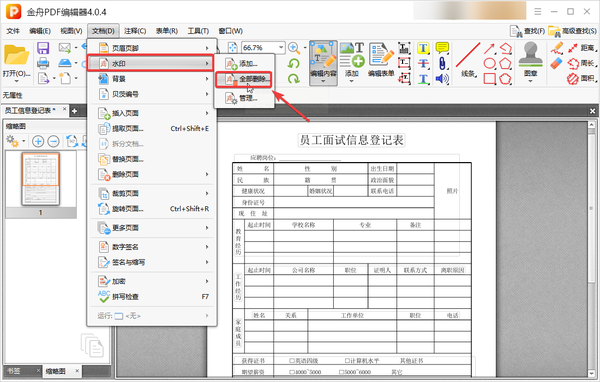
Task: Click the document vertical scrollbar
Action: point(592,249)
